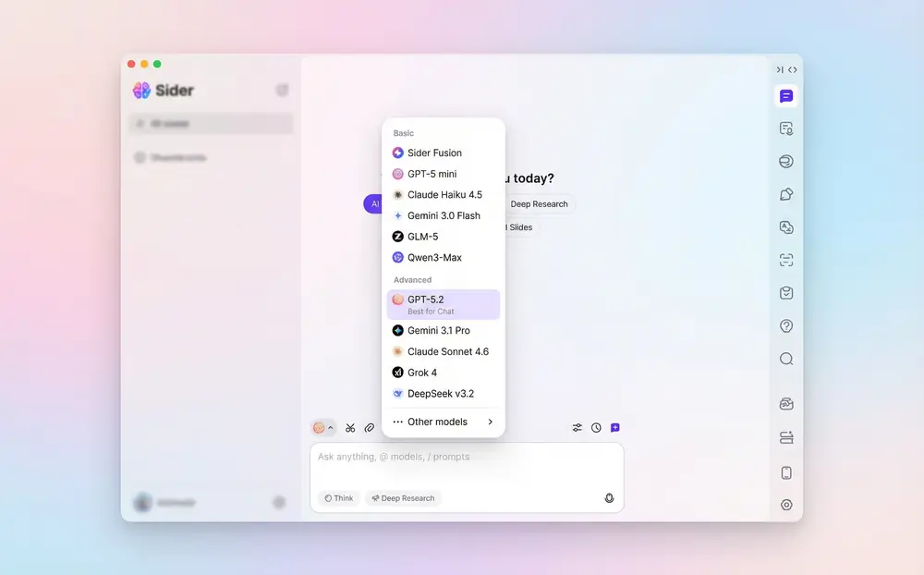Click the Deep Research suggestion pill below the greeting

click(x=540, y=204)
